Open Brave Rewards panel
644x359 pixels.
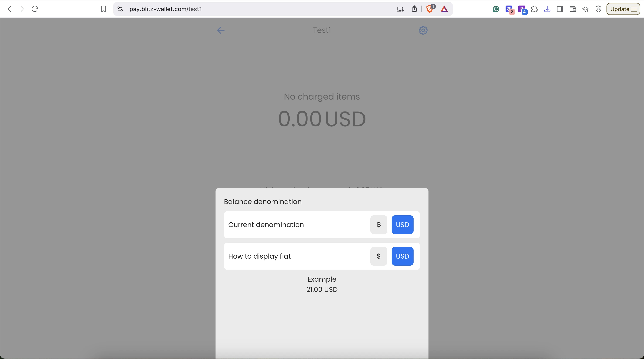coord(444,9)
